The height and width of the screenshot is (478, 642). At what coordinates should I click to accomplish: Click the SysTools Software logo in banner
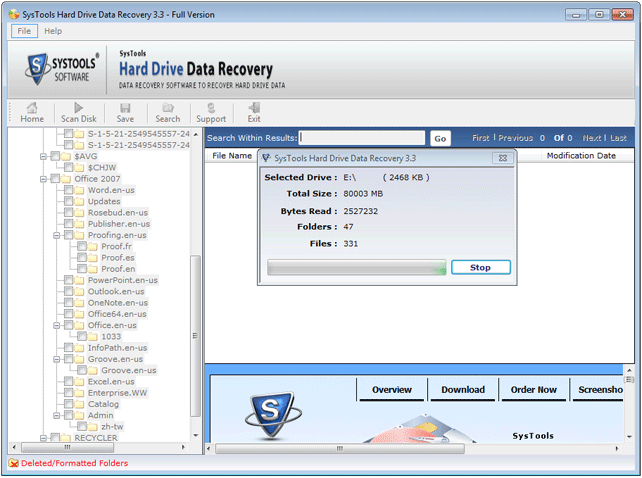click(x=62, y=69)
